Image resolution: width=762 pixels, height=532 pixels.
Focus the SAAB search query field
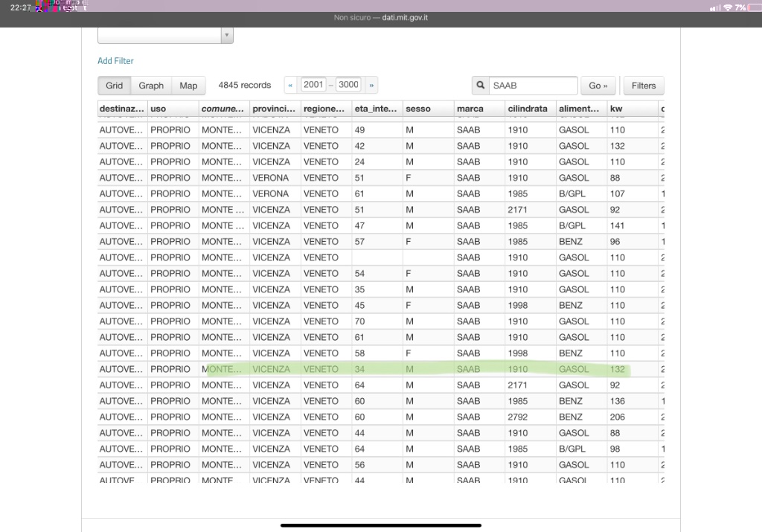pyautogui.click(x=533, y=86)
